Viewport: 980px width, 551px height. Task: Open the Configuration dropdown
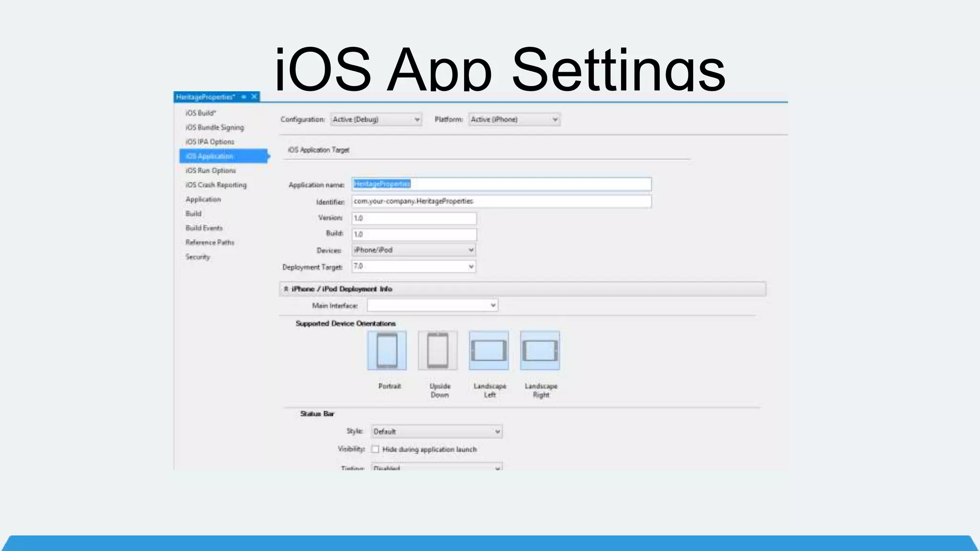(376, 120)
